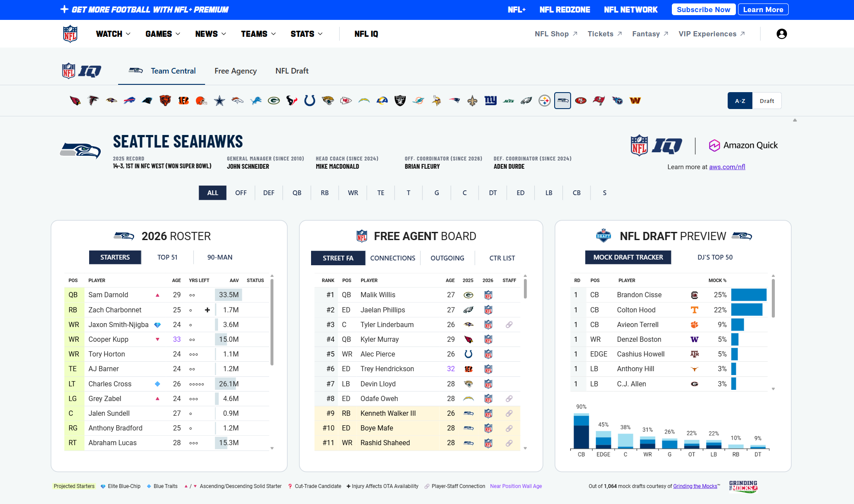Click the player-staff connection link icon for Tyler Linderbaum
The height and width of the screenshot is (504, 854).
click(509, 324)
